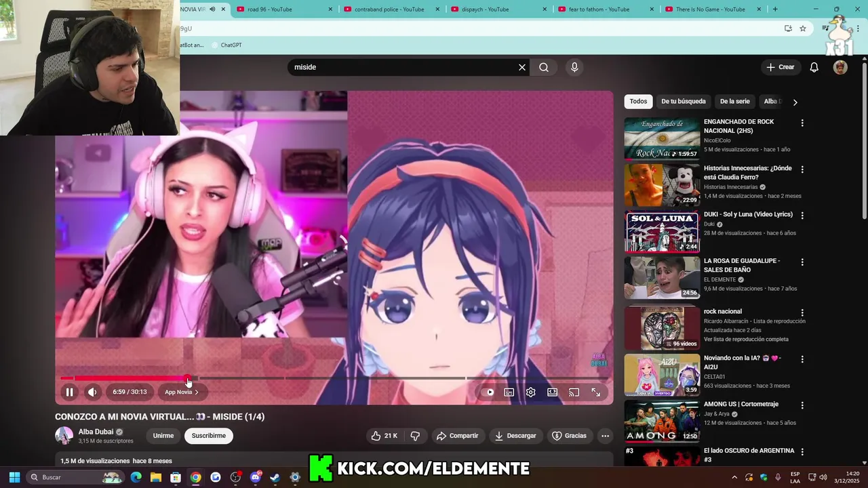Screen dimensions: 868x488
Task: Open Discord from the taskbar
Action: pos(255,477)
